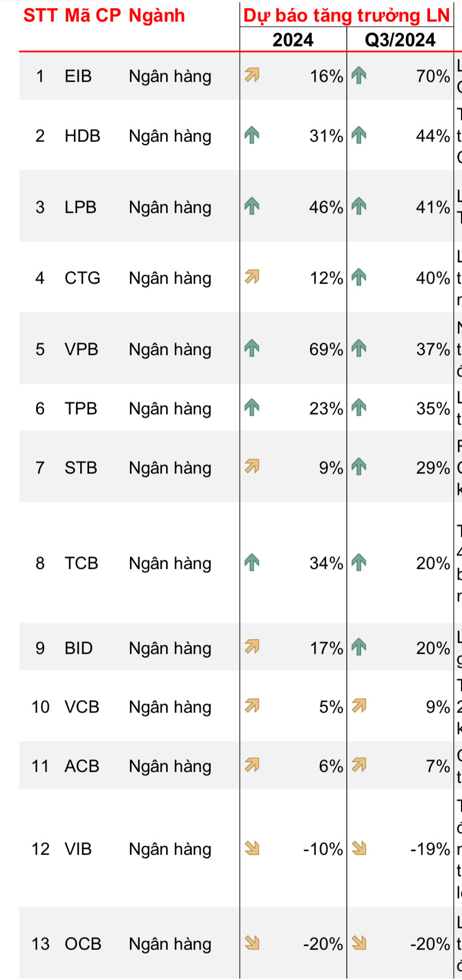Click STB's 2024 yellow diagonal arrow
The height and width of the screenshot is (980, 462).
coord(252,466)
